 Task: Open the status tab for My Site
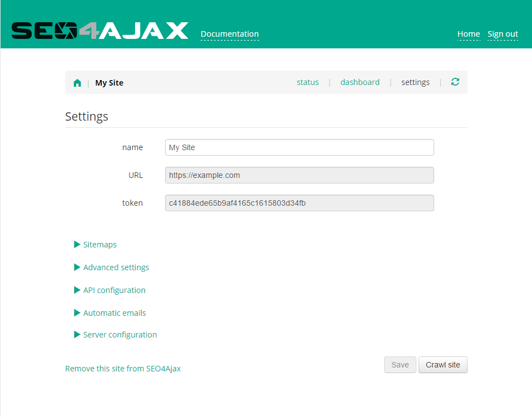pos(307,82)
